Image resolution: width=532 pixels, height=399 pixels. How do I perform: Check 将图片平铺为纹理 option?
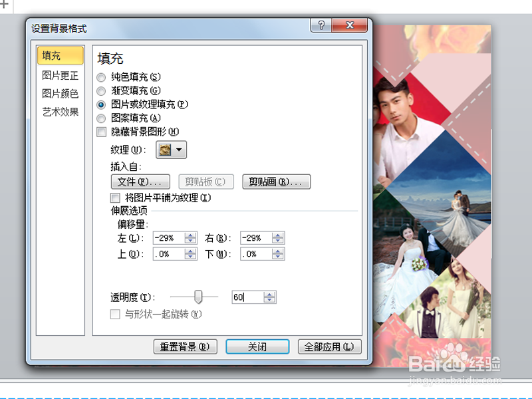(x=115, y=198)
